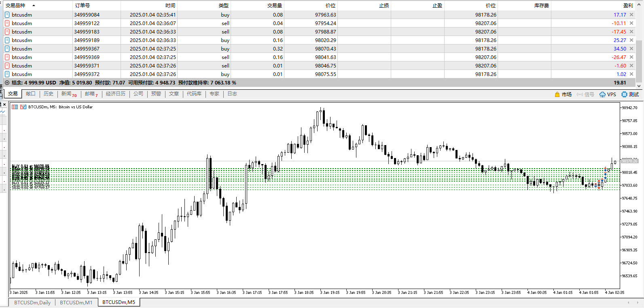644x308 pixels.
Task: Click the depth of market icon on chart
Action: coord(23,107)
